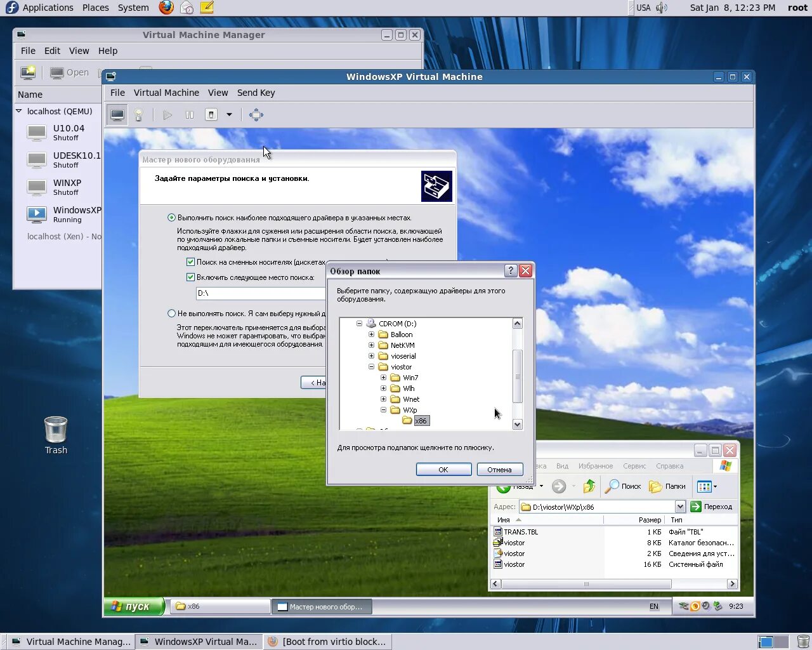
Task: Expand the Wnet folder node
Action: pos(383,399)
